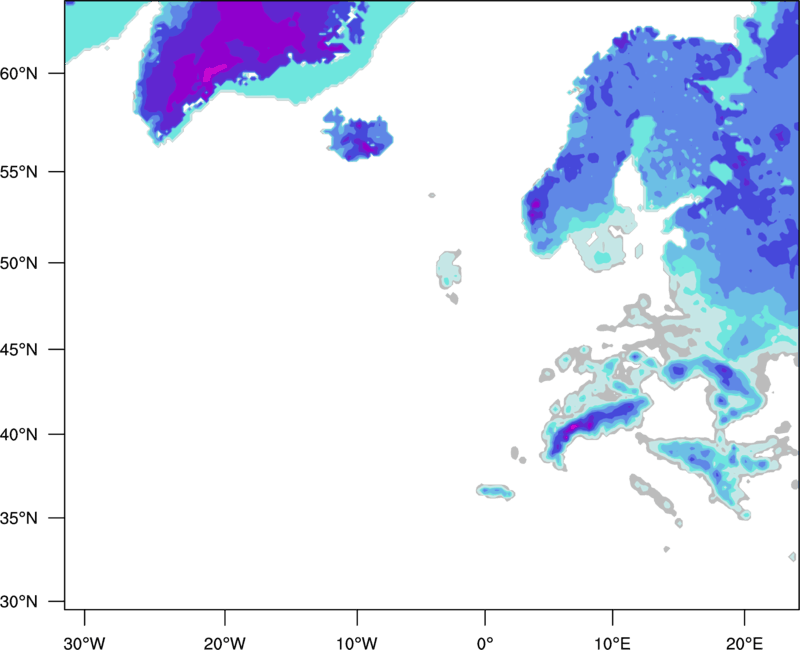Click the 50°N latitude label
The height and width of the screenshot is (650, 800).
click(x=19, y=263)
